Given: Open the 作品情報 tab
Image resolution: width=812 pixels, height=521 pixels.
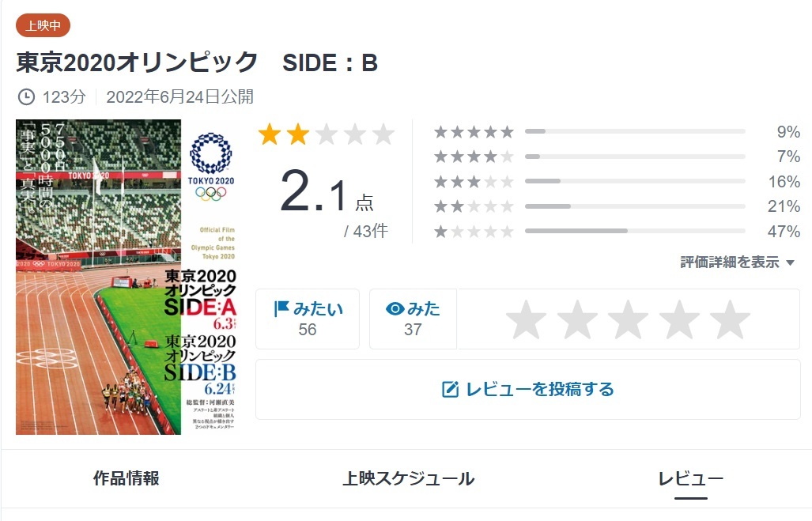Looking at the screenshot, I should click(x=127, y=478).
